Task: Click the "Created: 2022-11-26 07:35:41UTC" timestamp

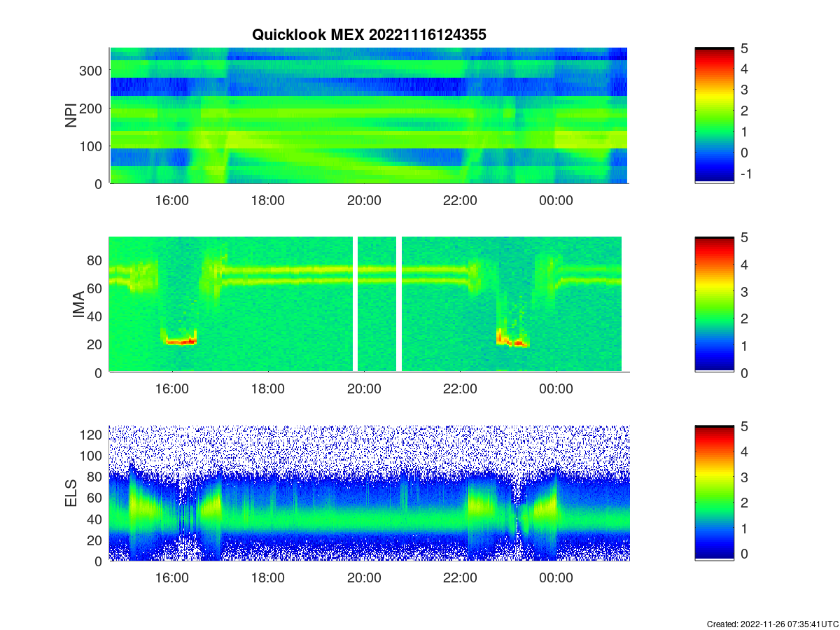Action: pos(771,624)
